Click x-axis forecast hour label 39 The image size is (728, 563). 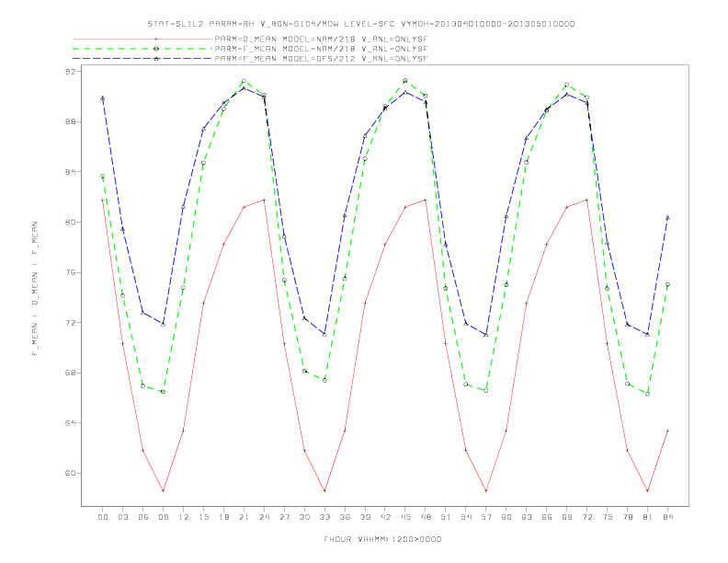365,517
